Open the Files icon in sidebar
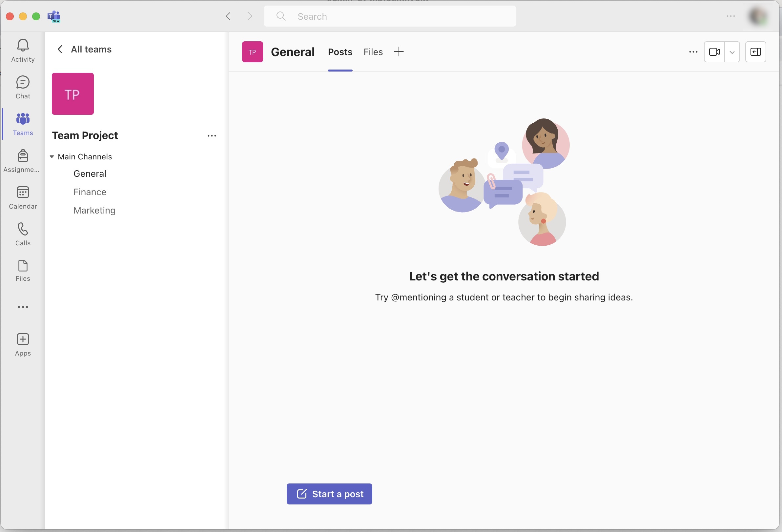Viewport: 782px width, 532px height. (23, 270)
